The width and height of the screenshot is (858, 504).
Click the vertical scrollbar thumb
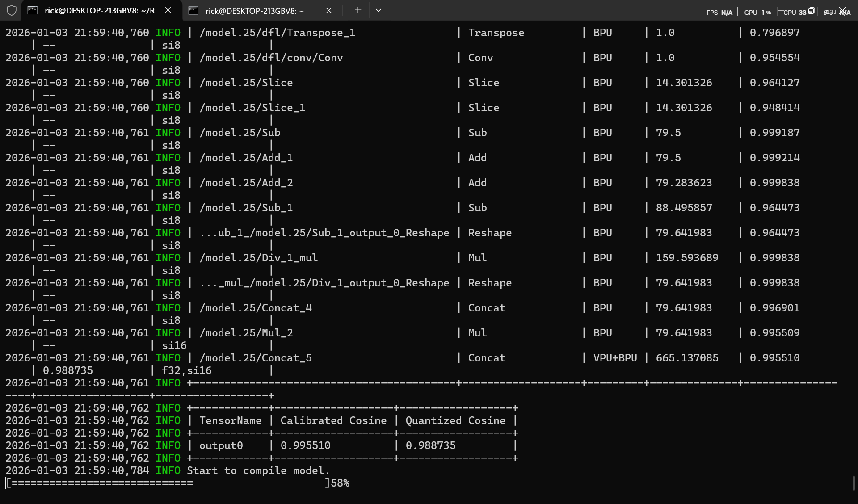click(x=854, y=483)
